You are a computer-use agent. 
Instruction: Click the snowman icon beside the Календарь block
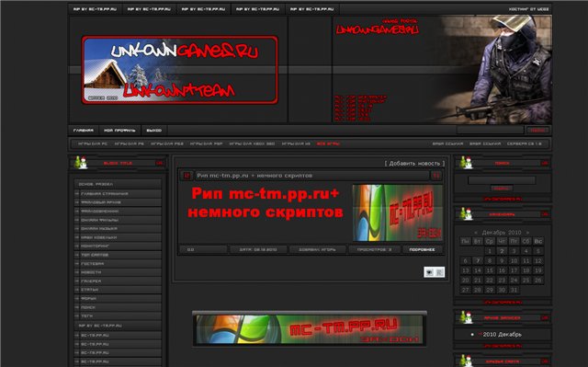pos(466,213)
